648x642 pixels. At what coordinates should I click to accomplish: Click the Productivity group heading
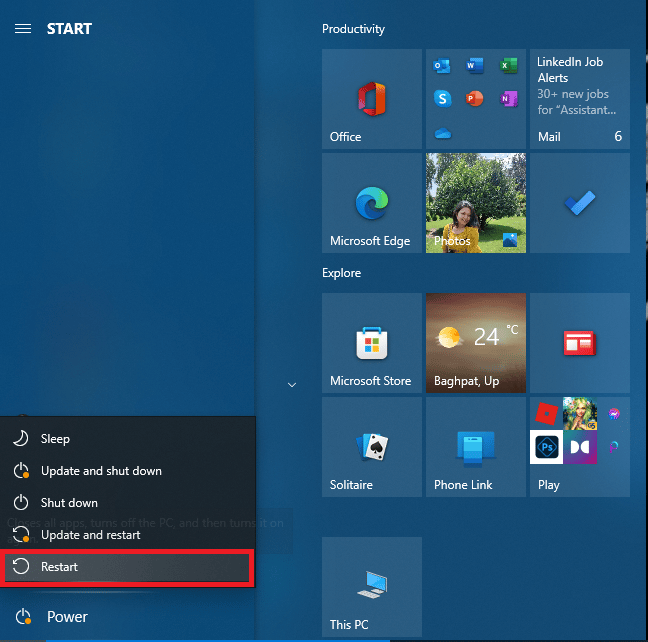click(x=353, y=29)
